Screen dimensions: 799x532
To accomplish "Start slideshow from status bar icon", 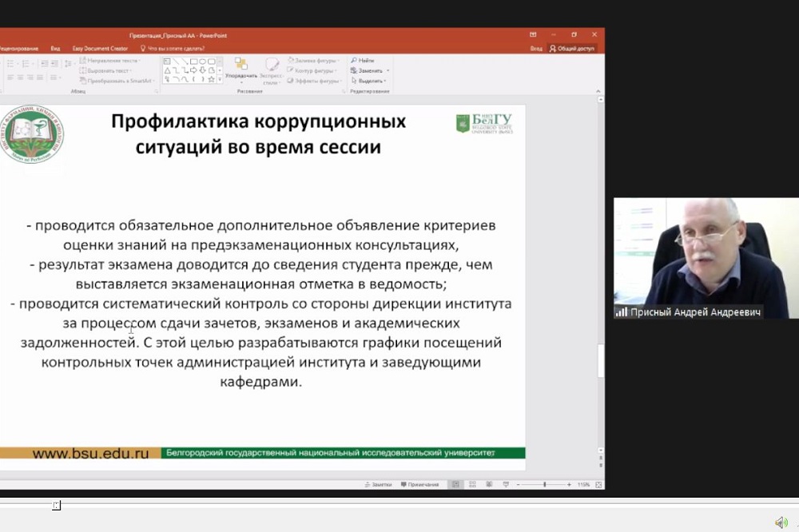I will pos(504,484).
